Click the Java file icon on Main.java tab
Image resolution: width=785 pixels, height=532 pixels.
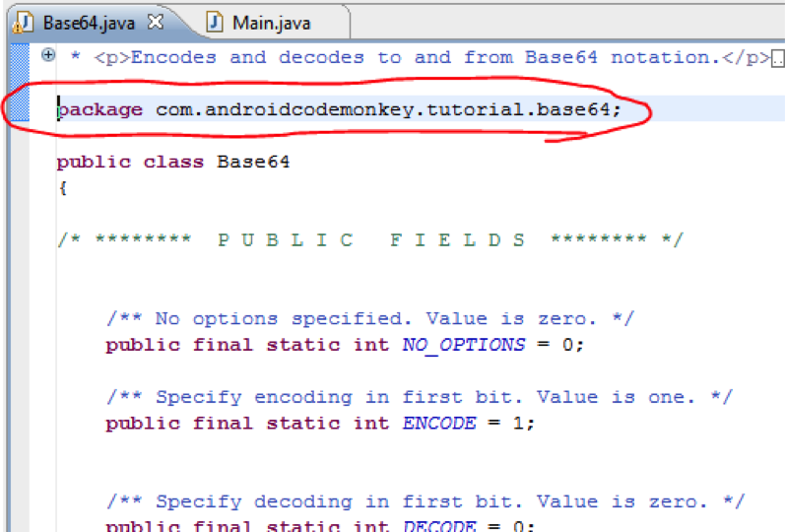click(215, 23)
